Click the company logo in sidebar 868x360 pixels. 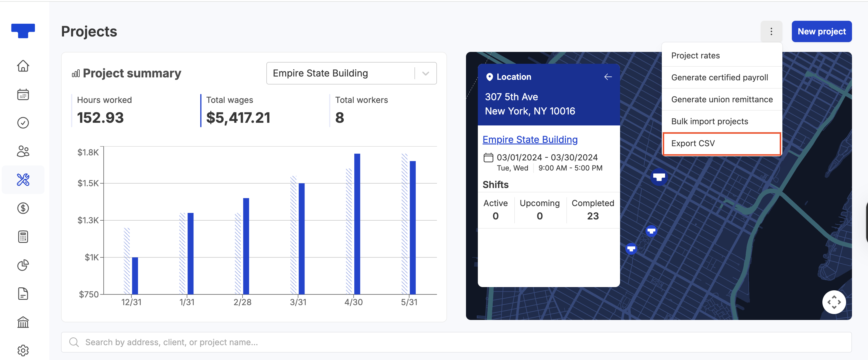[x=23, y=31]
